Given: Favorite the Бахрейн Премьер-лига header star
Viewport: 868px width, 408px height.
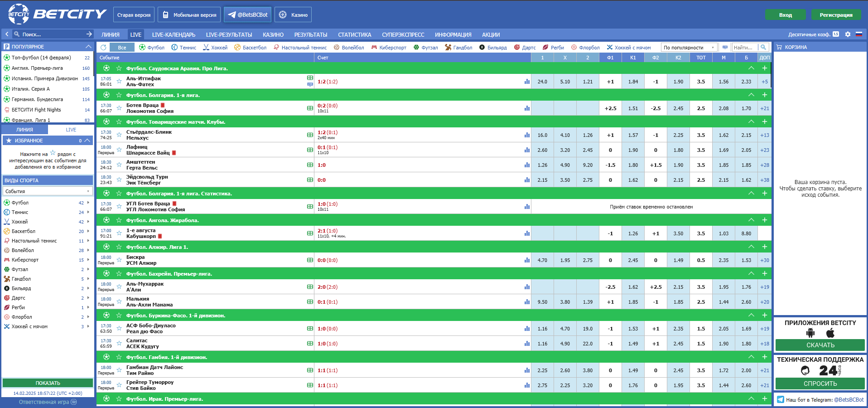Looking at the screenshot, I should pyautogui.click(x=119, y=274).
